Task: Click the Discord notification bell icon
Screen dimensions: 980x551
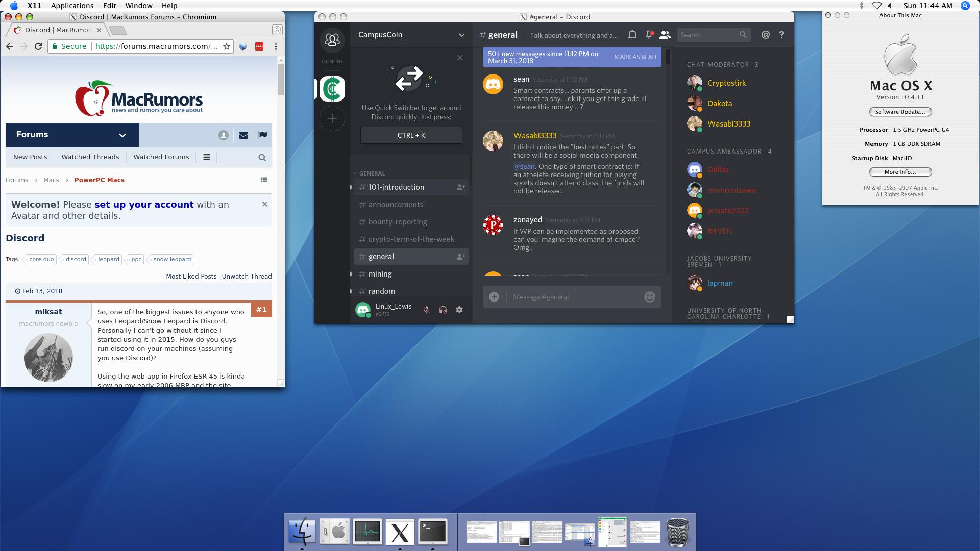Action: pyautogui.click(x=632, y=35)
